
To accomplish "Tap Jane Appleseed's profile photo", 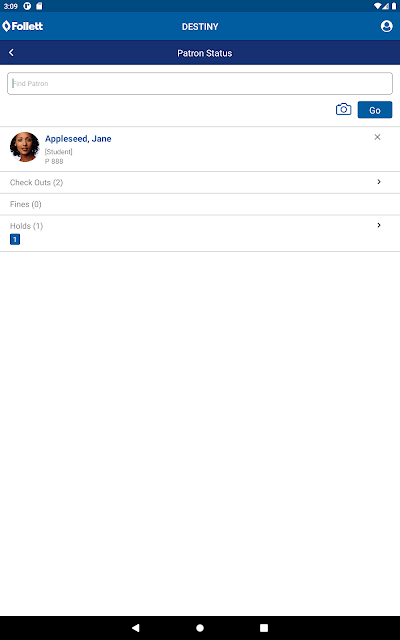I will 24,147.
